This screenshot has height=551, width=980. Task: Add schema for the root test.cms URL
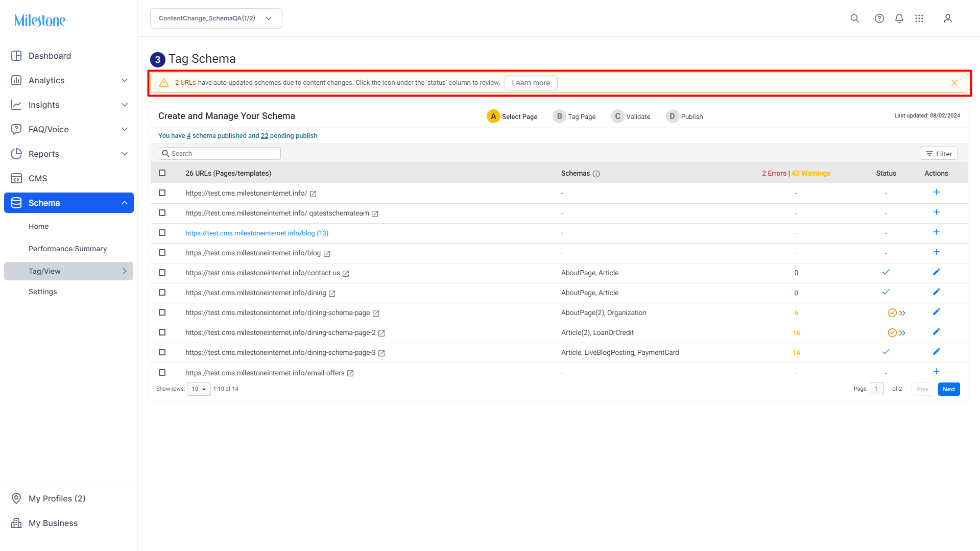point(936,193)
